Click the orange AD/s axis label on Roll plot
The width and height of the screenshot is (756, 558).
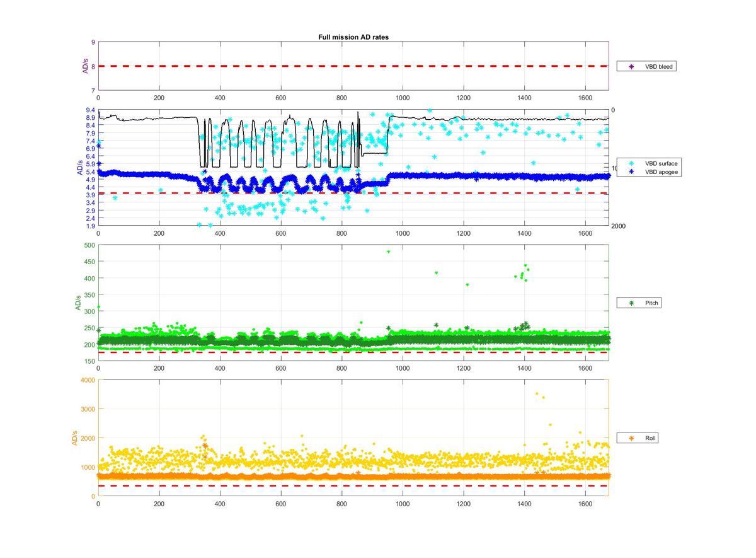click(x=74, y=438)
